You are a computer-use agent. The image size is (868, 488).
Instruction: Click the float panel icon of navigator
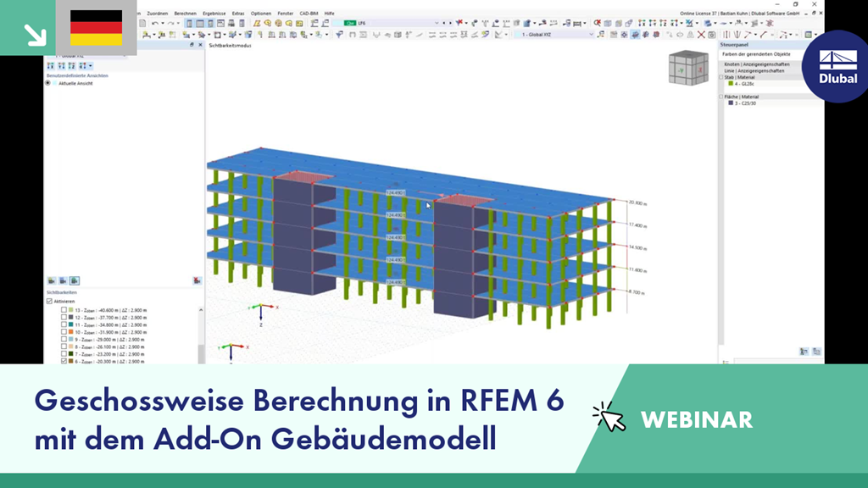192,45
